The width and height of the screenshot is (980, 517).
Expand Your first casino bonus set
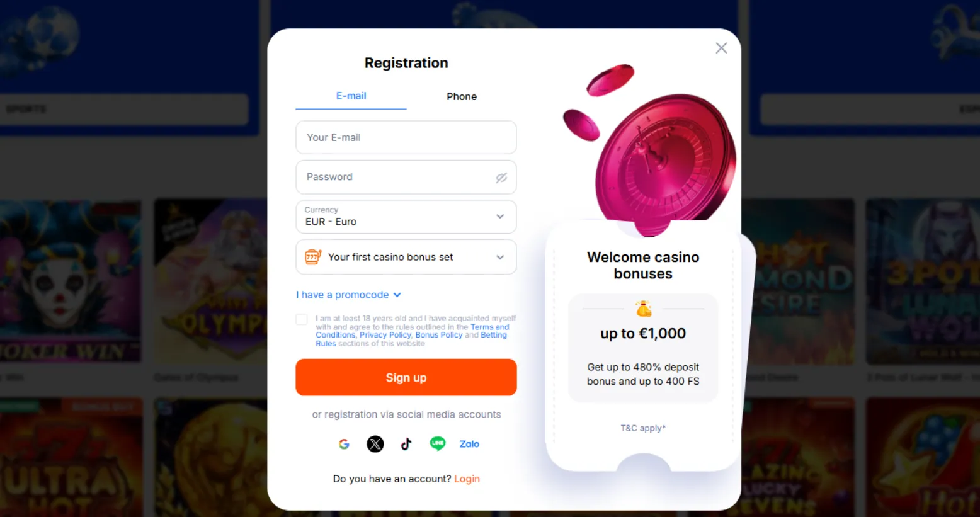pos(406,257)
